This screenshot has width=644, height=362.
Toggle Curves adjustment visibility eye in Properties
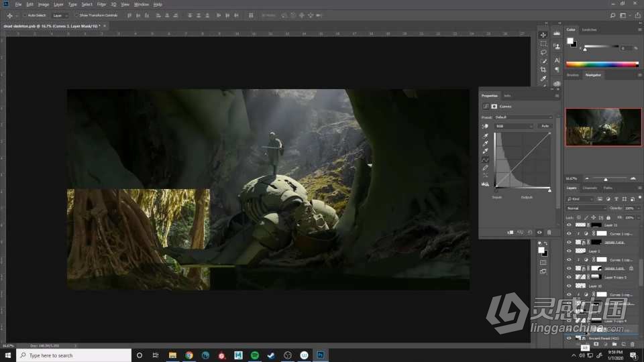[x=539, y=233]
